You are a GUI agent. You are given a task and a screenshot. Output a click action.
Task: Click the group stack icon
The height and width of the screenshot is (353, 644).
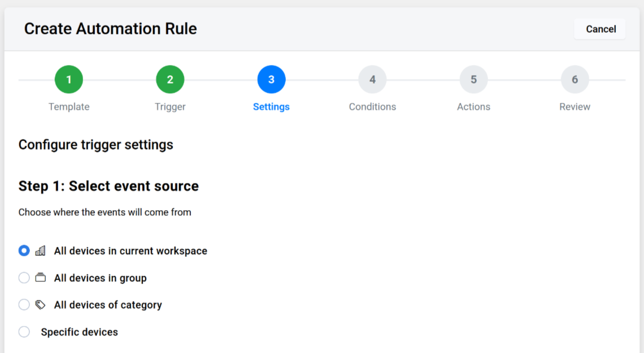pos(40,278)
